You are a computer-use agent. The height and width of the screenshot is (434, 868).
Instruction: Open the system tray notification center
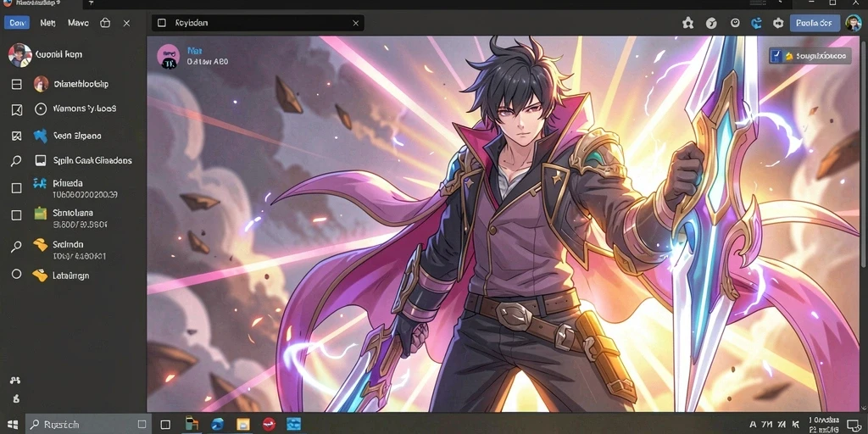(x=853, y=426)
